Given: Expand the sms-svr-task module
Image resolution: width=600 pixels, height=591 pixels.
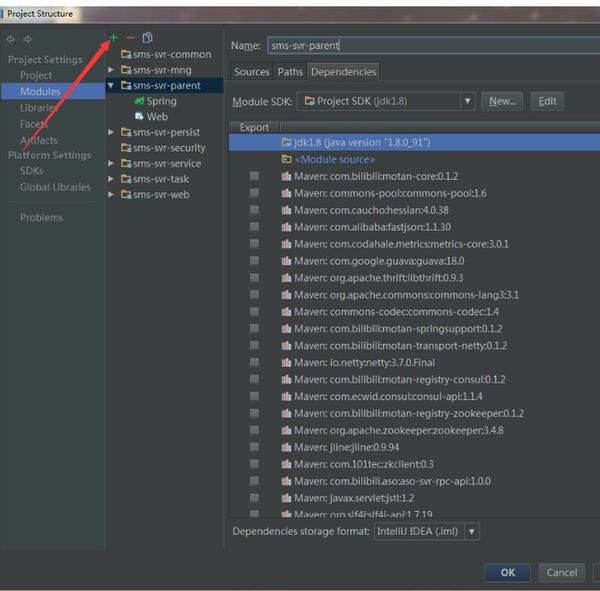Looking at the screenshot, I should [x=111, y=179].
